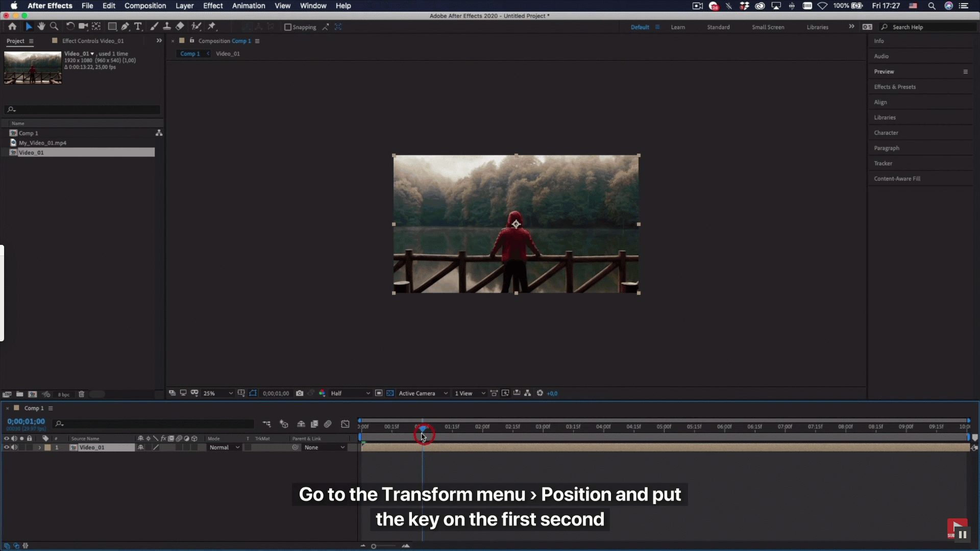Viewport: 980px width, 551px height.
Task: Switch to Effect Controls Video_01 tab
Action: tap(92, 41)
